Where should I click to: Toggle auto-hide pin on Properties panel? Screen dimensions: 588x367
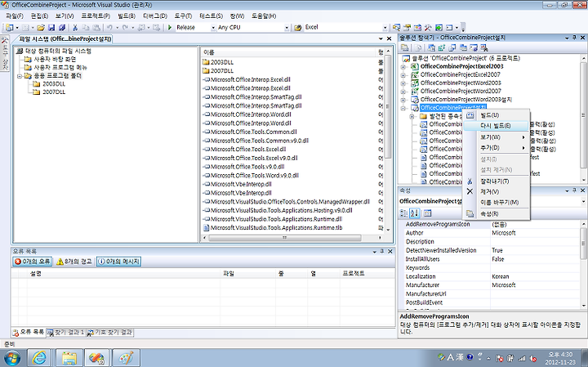pyautogui.click(x=574, y=190)
